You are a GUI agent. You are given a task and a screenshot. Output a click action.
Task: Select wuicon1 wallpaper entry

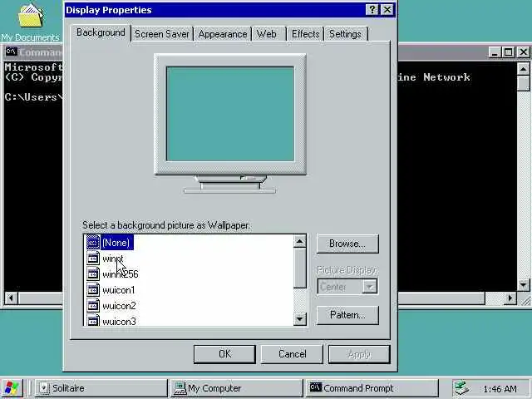(x=118, y=290)
